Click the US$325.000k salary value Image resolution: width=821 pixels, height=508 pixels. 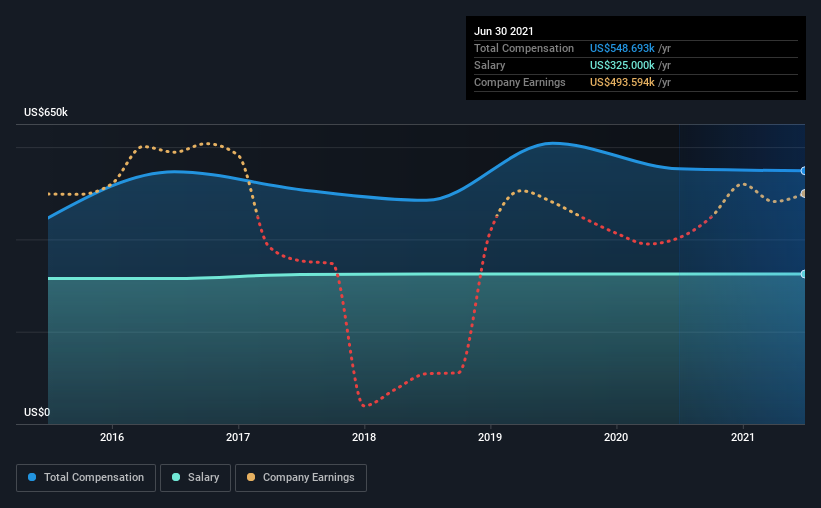[x=622, y=65]
